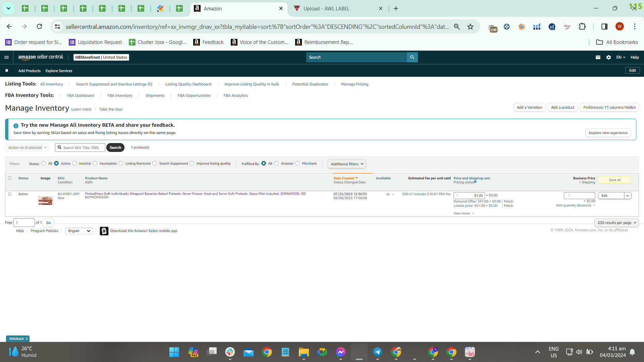The width and height of the screenshot is (644, 362).
Task: Click the price field showing 91.05
Action: (x=469, y=195)
